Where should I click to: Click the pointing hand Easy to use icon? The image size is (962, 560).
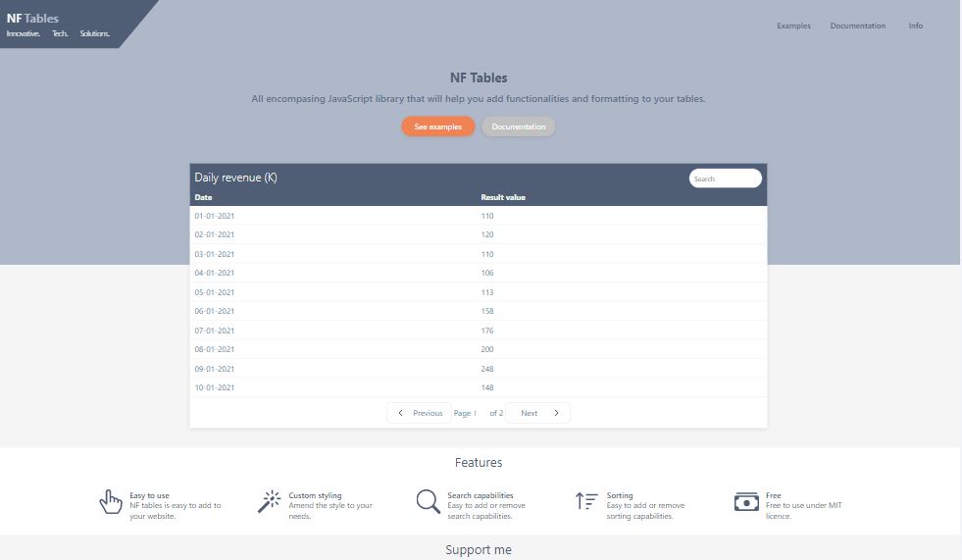click(x=111, y=502)
